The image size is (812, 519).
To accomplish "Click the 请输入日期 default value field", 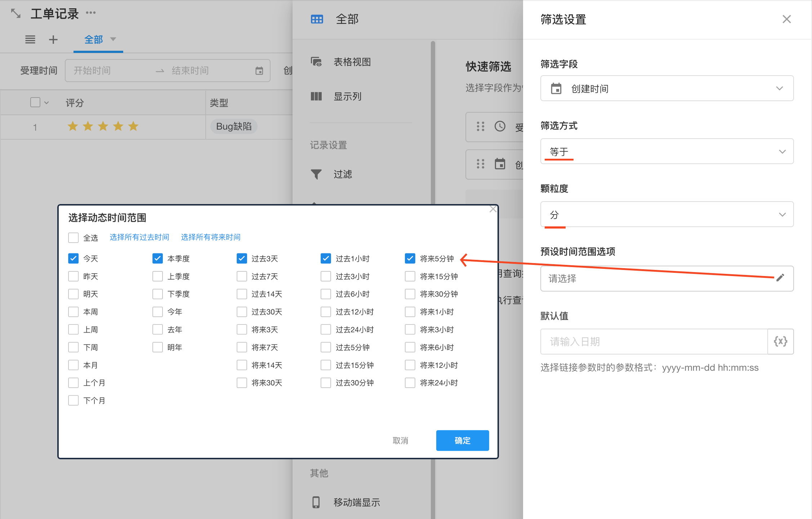I will point(653,341).
